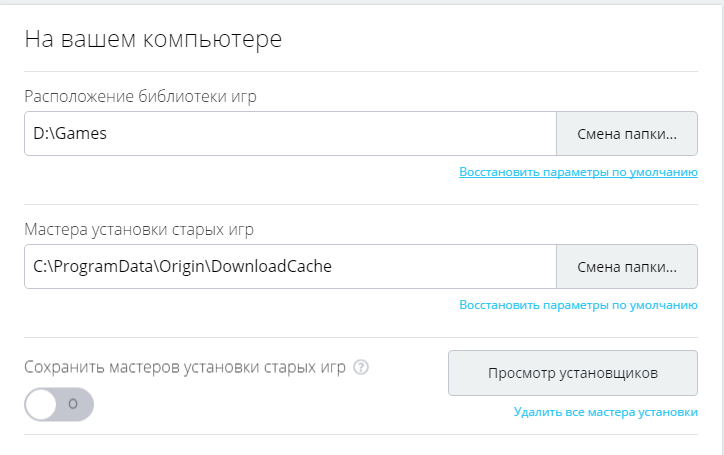Change folder for the DownloadCache path
The height and width of the screenshot is (455, 724).
(627, 267)
